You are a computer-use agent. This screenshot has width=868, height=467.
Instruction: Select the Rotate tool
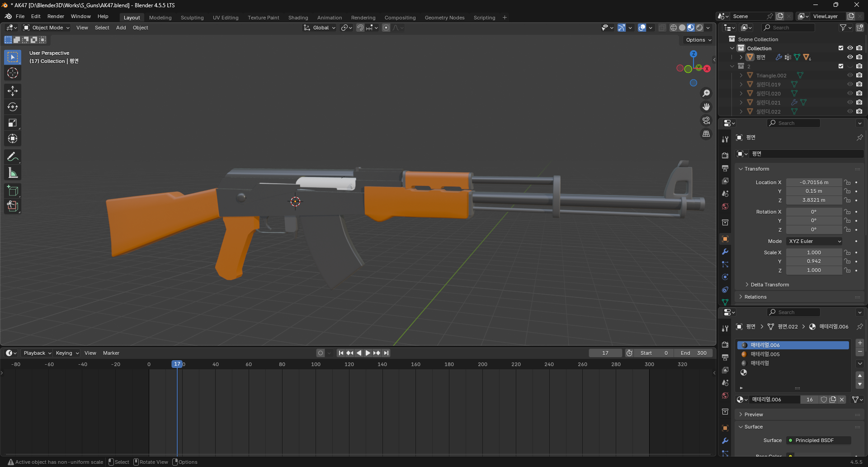point(13,107)
